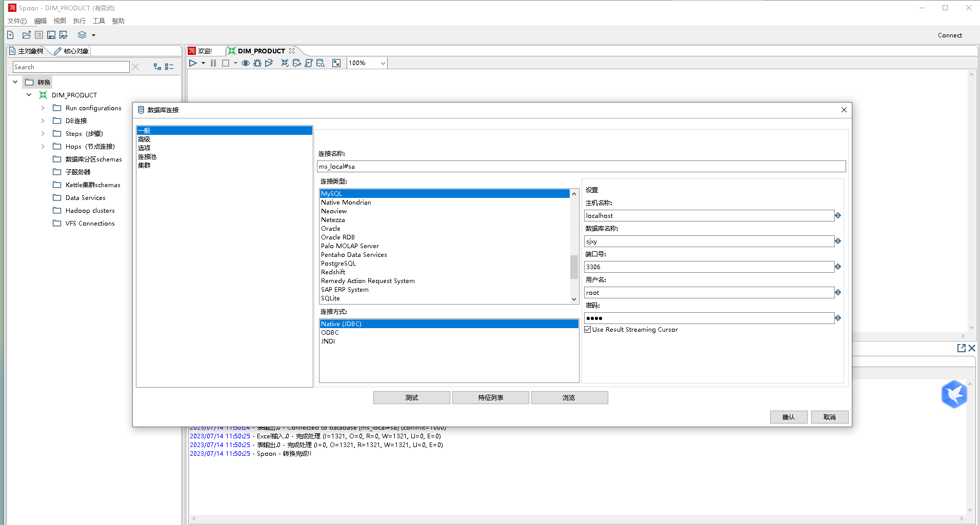This screenshot has height=525, width=980.
Task: Click the 取消 button
Action: (x=830, y=417)
